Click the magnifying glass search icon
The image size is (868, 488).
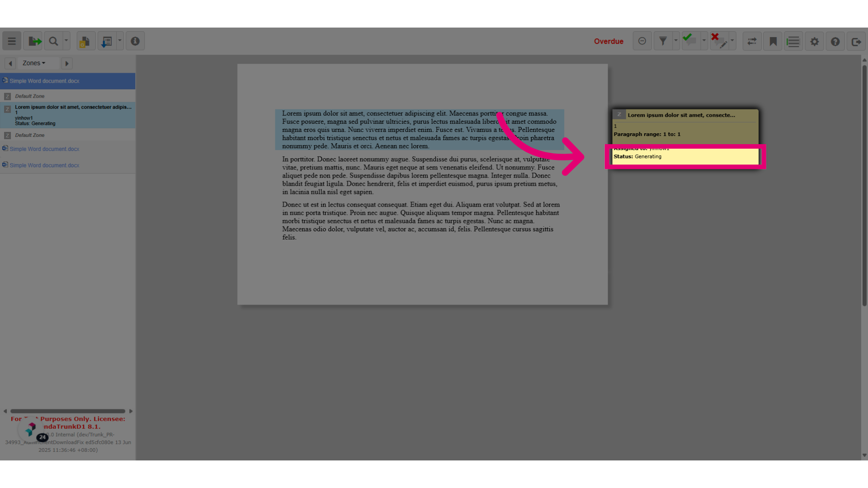(x=53, y=41)
